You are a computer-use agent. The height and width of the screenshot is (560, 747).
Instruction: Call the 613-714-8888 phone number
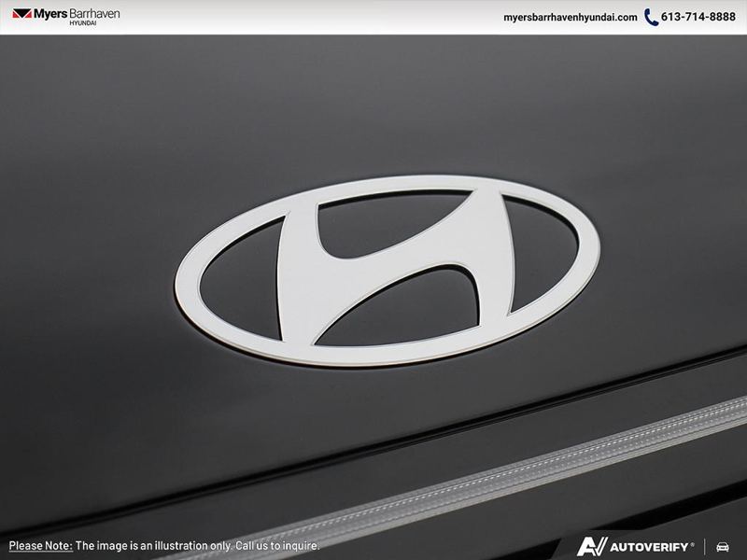(699, 17)
